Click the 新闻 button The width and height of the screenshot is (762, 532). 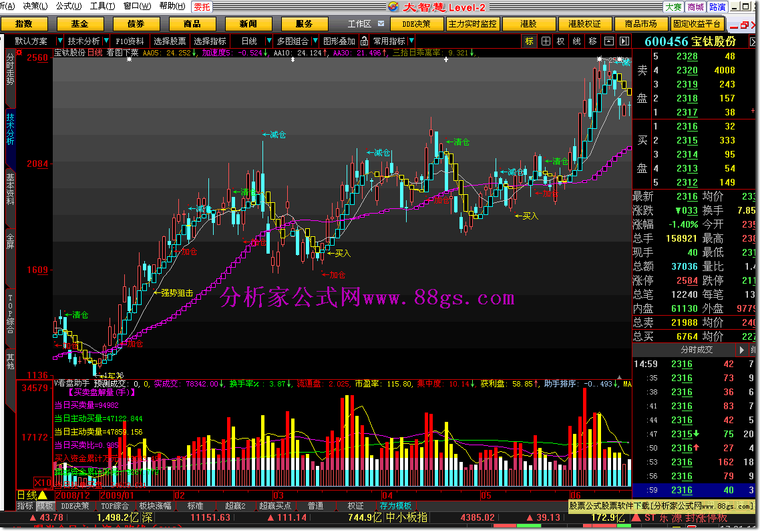point(248,24)
